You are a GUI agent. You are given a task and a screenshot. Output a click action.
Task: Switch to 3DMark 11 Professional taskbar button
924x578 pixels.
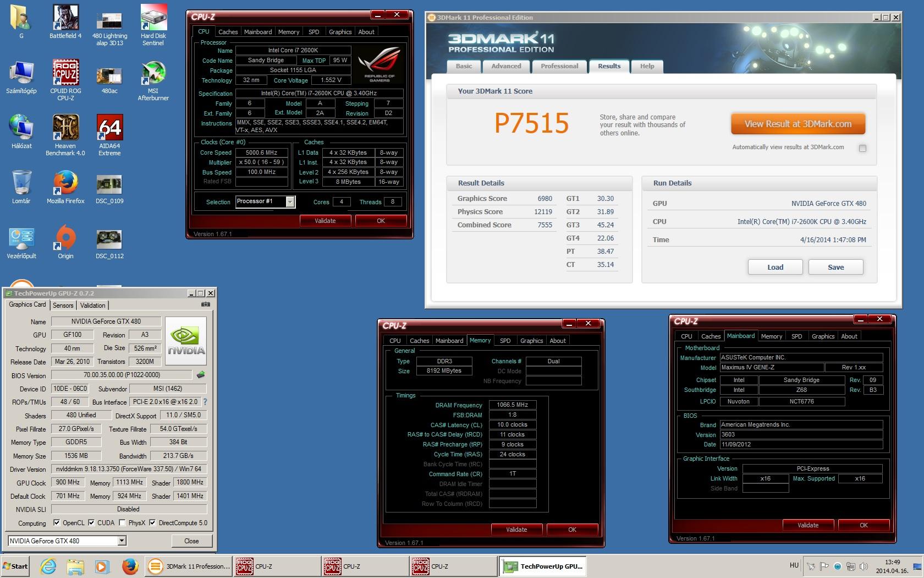(190, 566)
